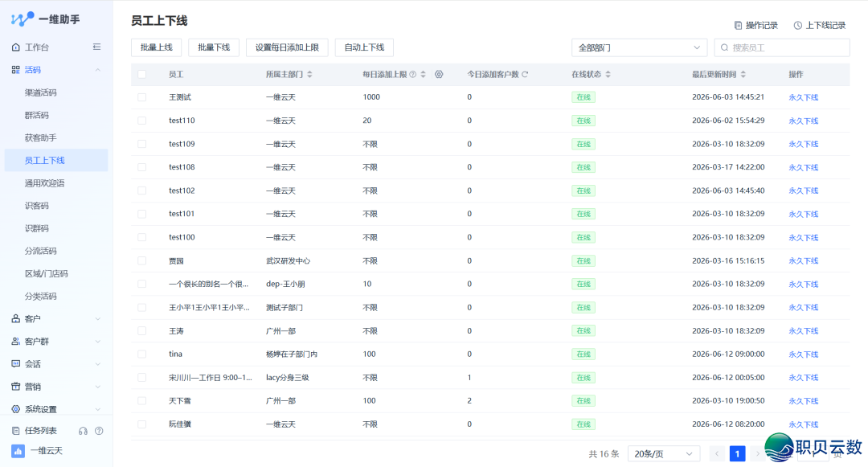Open the 20条/页 page size dropdown

pos(664,453)
